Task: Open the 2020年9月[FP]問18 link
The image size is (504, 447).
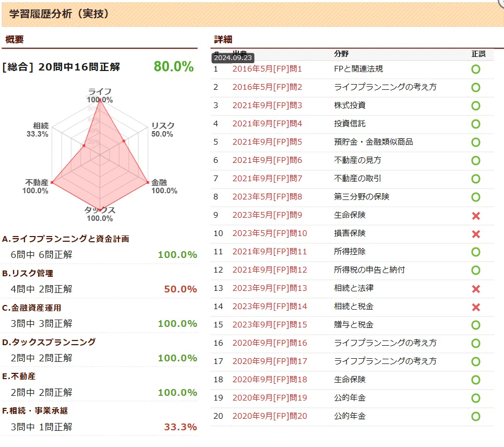Action: point(270,380)
